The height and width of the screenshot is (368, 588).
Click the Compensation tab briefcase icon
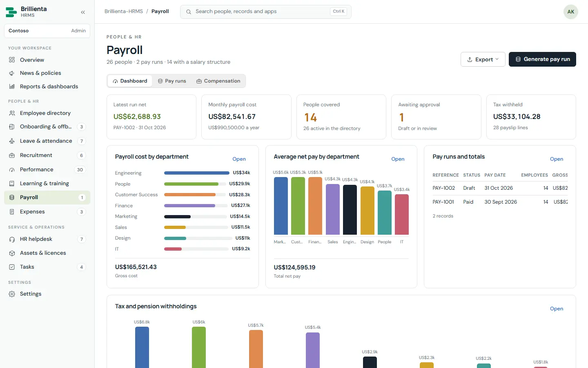tap(199, 81)
